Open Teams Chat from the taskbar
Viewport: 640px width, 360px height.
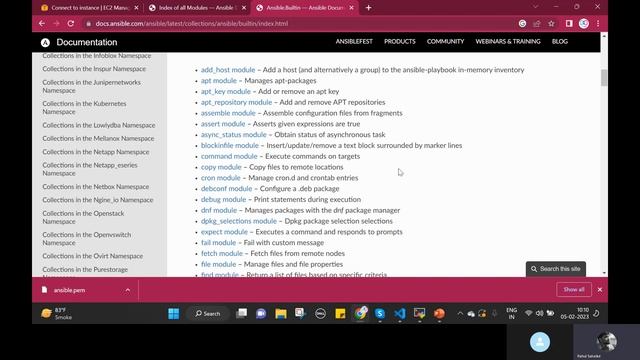coord(261,313)
